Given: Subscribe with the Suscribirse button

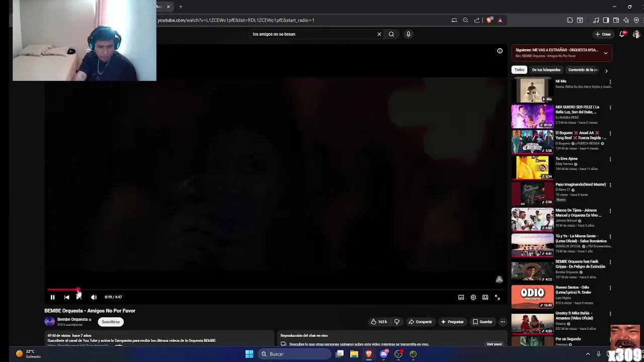Looking at the screenshot, I should (111, 322).
